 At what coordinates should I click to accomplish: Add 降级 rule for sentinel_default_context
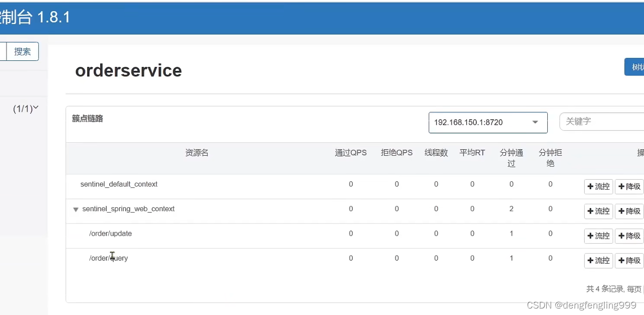point(629,187)
